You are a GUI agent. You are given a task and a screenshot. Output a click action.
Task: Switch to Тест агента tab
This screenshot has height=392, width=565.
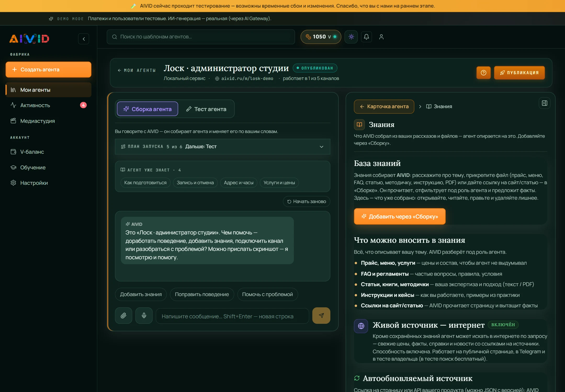pos(206,109)
